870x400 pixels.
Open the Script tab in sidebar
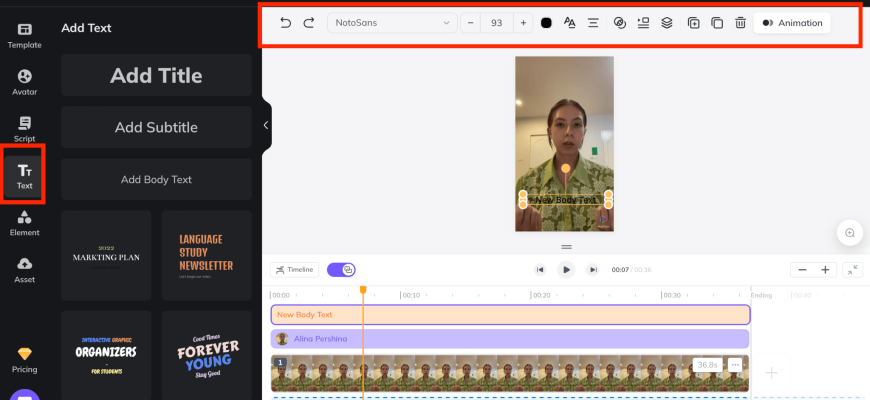tap(25, 129)
